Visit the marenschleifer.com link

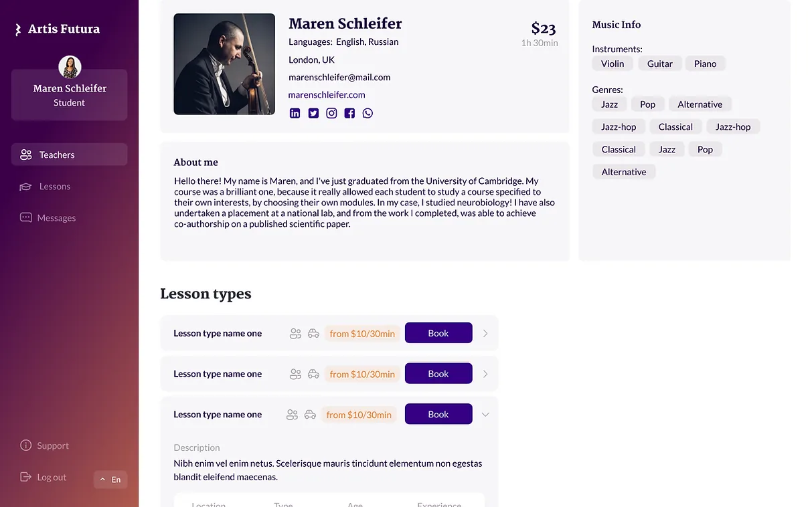(x=327, y=94)
